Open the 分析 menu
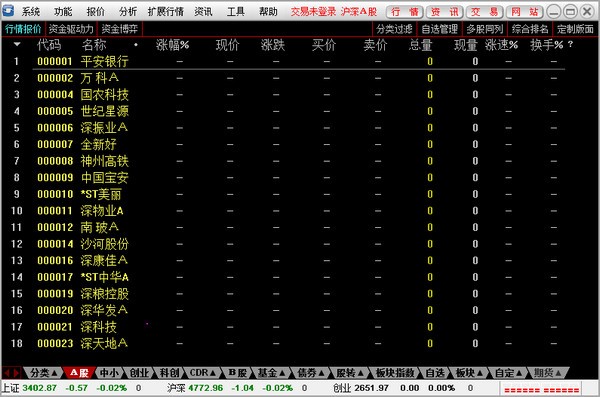The image size is (600, 397). 128,11
